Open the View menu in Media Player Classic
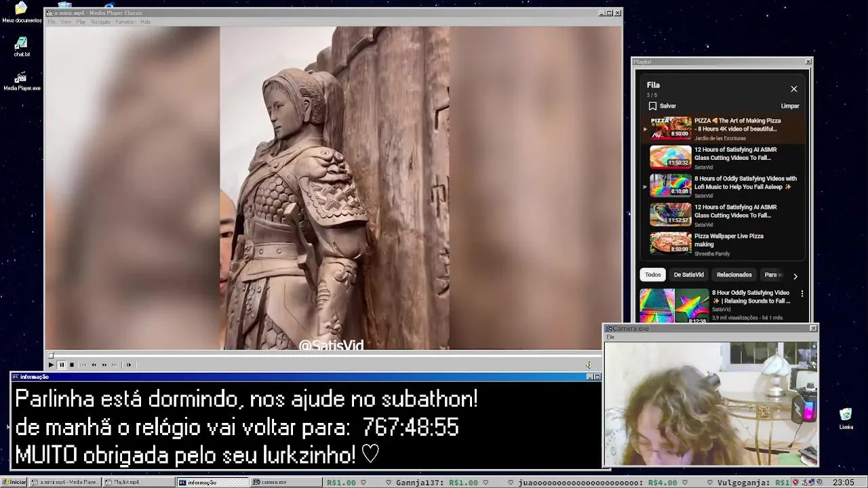Image resolution: width=868 pixels, height=488 pixels. (66, 22)
